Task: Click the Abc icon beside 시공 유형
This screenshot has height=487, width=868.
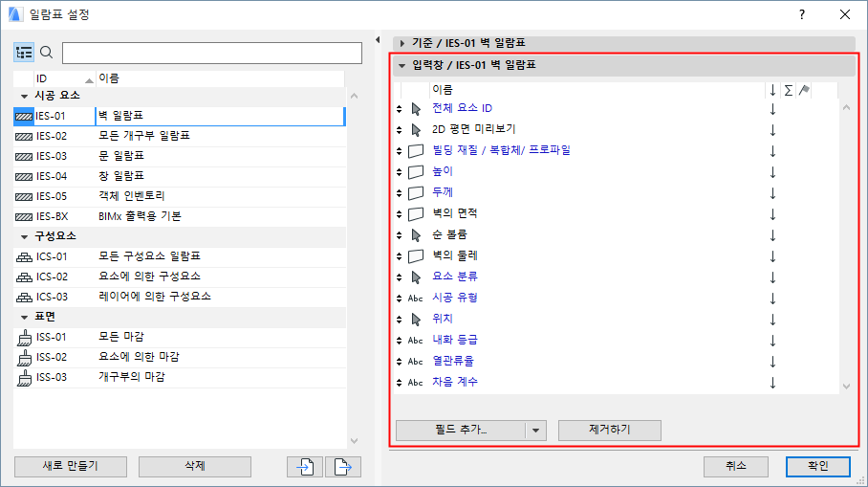Action: pyautogui.click(x=415, y=299)
